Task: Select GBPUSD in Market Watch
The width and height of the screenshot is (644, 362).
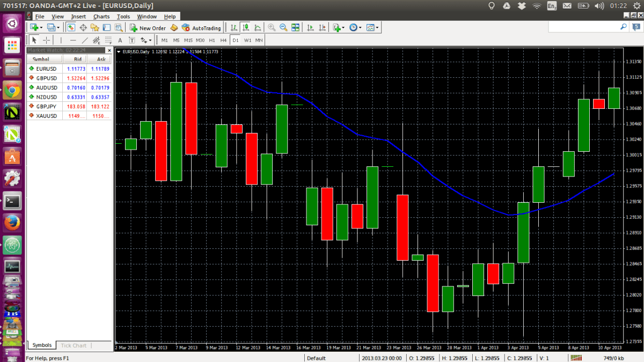Action: click(45, 78)
